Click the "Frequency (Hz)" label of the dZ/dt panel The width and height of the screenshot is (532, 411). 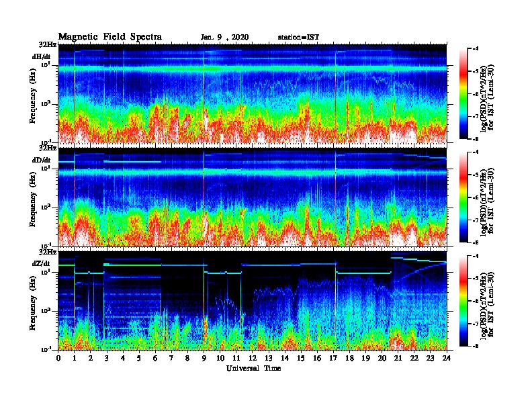coord(32,303)
